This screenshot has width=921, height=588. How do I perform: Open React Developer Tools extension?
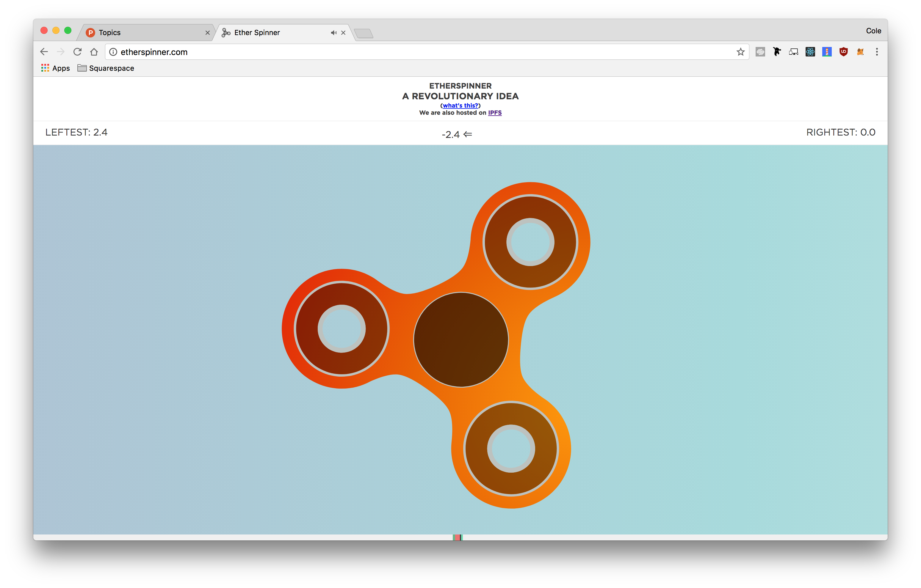(810, 52)
